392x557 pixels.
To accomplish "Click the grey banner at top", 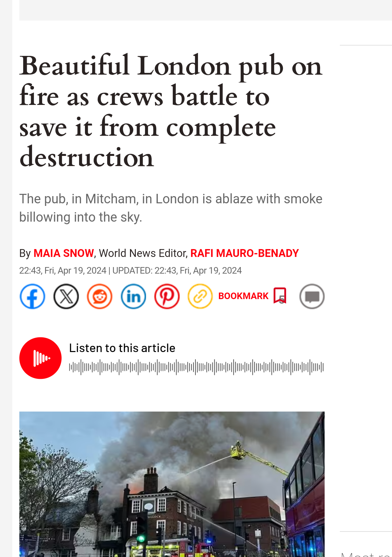I will tap(205, 10).
